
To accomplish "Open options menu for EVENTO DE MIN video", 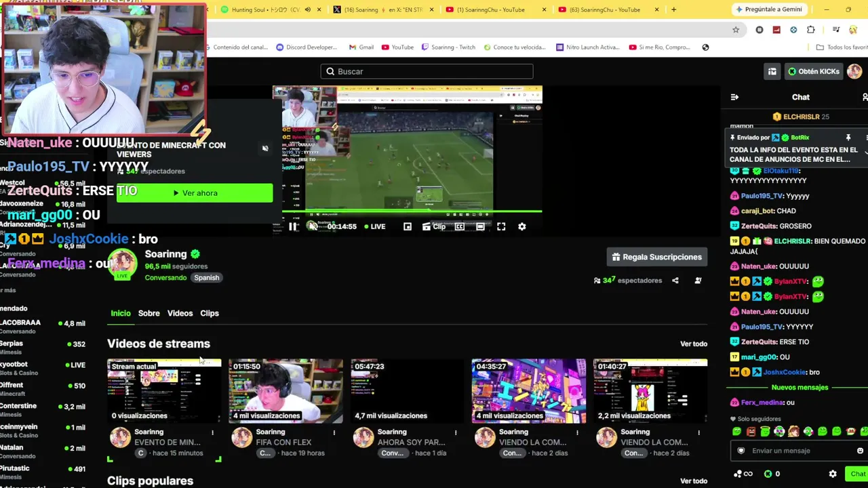I will 212,432.
